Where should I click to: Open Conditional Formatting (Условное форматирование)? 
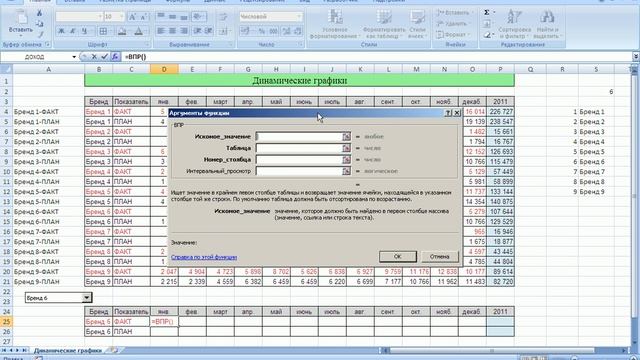click(335, 24)
